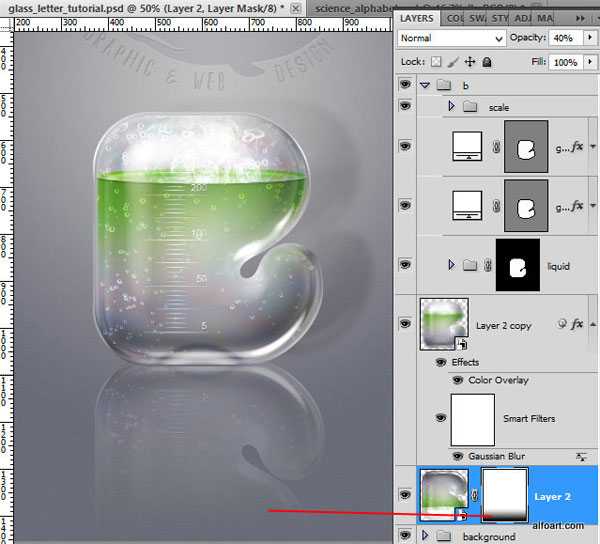600x544 pixels.
Task: Click folder icon of scale group
Action: (470, 106)
